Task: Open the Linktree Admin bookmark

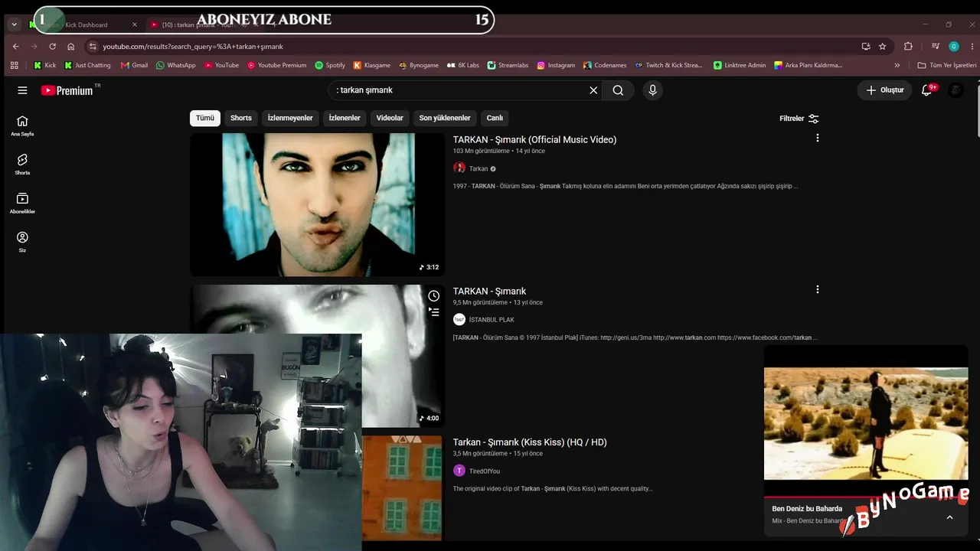Action: click(x=740, y=65)
